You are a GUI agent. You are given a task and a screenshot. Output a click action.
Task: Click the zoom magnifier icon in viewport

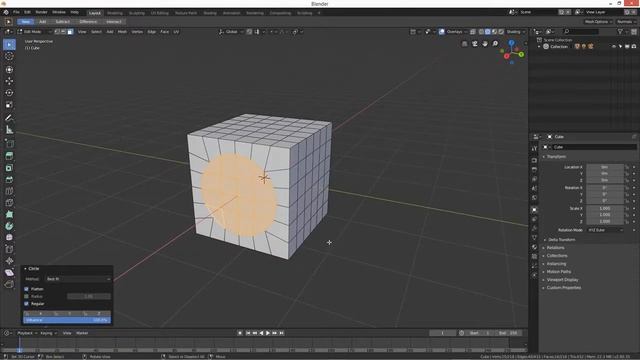495,44
